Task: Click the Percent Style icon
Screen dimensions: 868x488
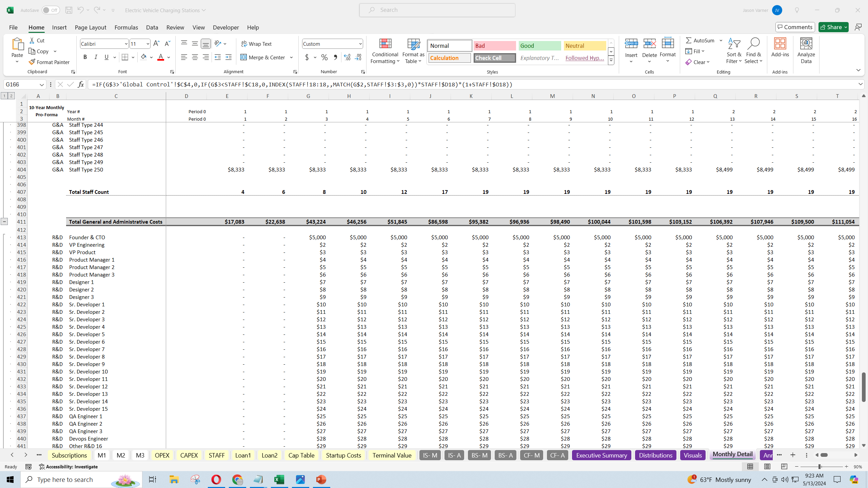Action: point(324,57)
